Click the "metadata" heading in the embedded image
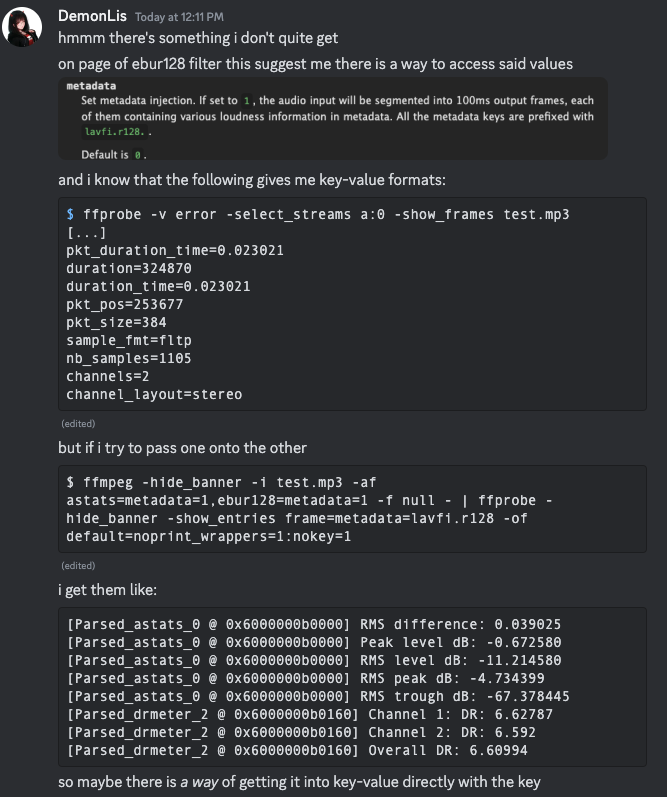The width and height of the screenshot is (667, 797). 91,87
